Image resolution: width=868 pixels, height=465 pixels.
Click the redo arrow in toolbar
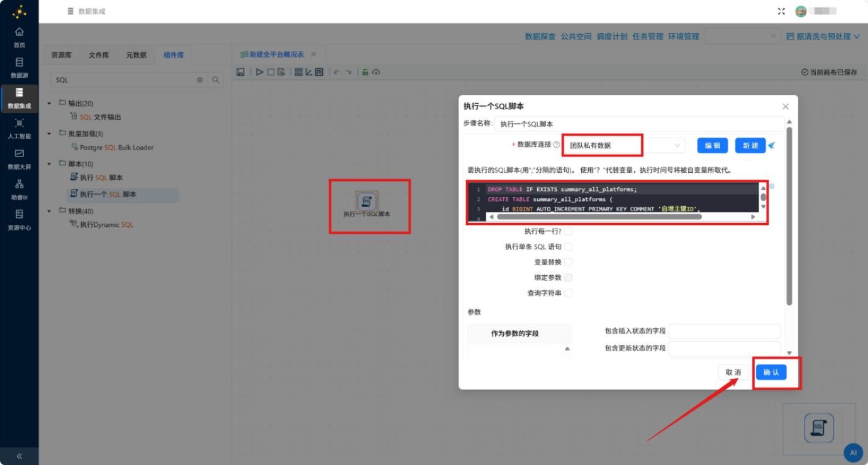[348, 72]
